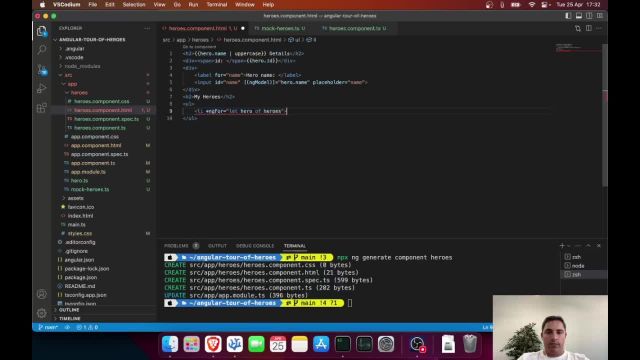Open README.md file

coord(80,286)
